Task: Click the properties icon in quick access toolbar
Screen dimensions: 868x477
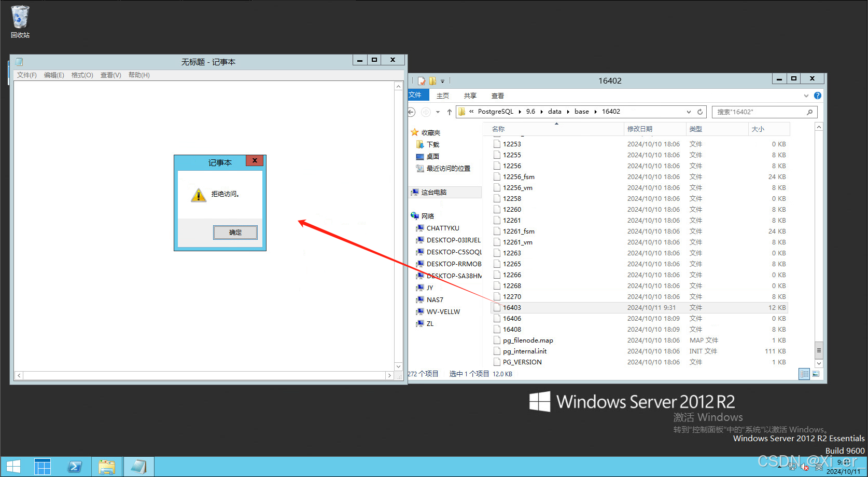Action: (422, 81)
